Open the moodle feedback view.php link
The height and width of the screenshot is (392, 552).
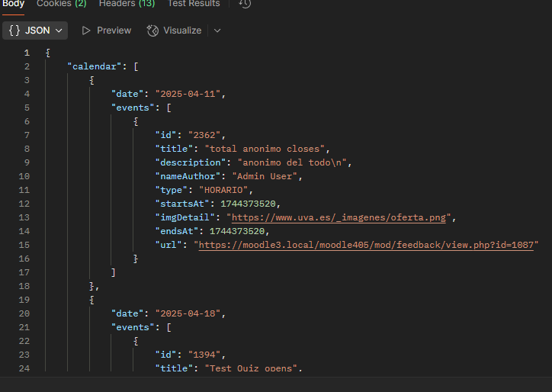coord(366,245)
